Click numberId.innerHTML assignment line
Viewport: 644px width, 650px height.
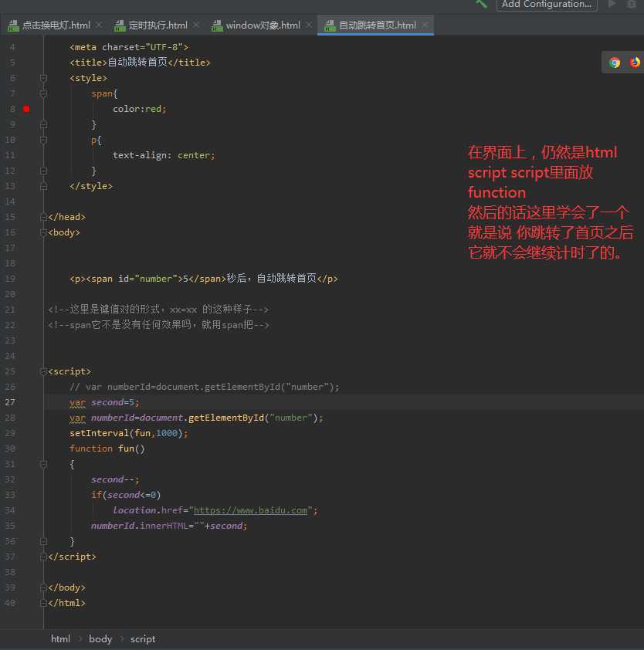click(169, 526)
